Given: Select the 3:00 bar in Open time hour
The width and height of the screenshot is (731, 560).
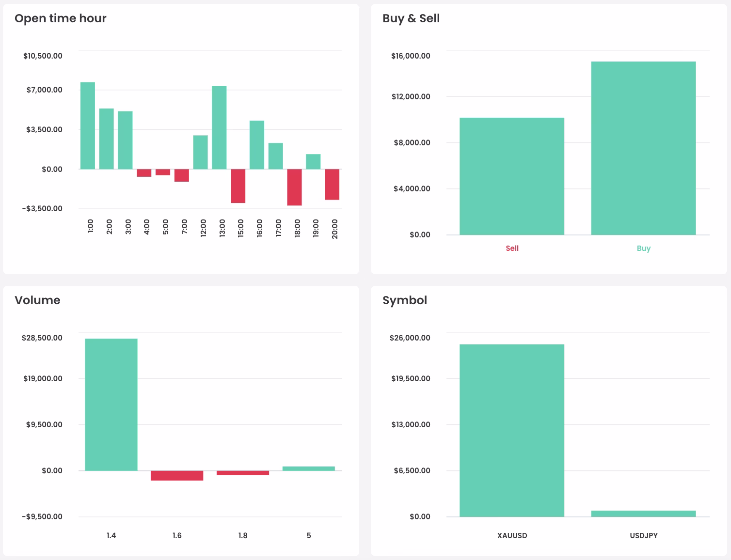Looking at the screenshot, I should coord(125,140).
